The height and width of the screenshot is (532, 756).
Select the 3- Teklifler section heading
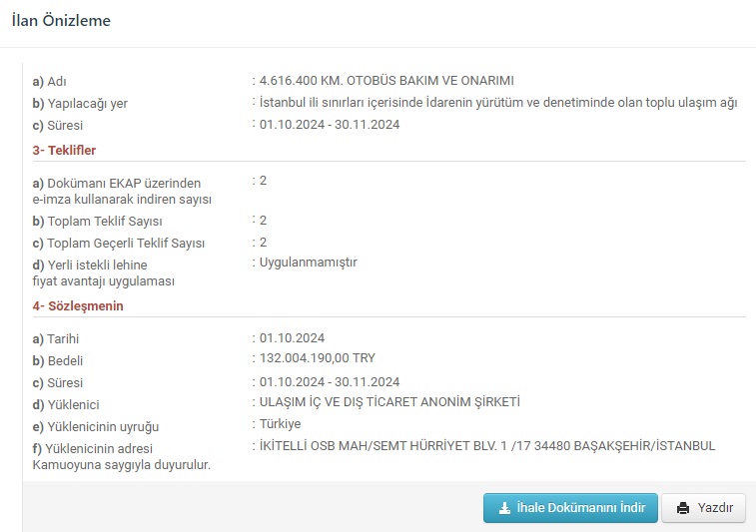click(x=65, y=150)
